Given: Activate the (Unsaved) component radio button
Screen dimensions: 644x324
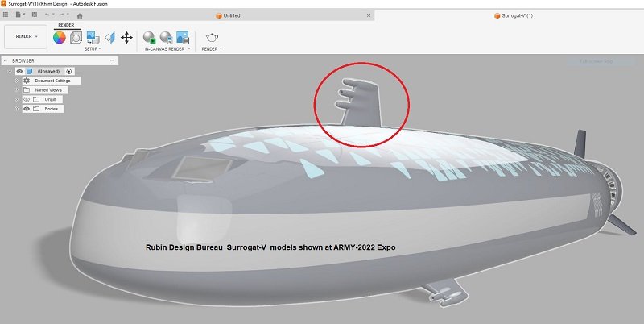Looking at the screenshot, I should coord(68,71).
